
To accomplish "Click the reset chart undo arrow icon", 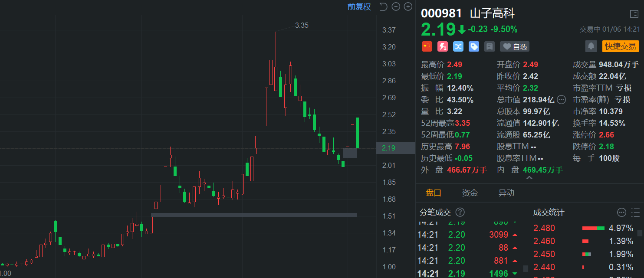I will coord(383,7).
